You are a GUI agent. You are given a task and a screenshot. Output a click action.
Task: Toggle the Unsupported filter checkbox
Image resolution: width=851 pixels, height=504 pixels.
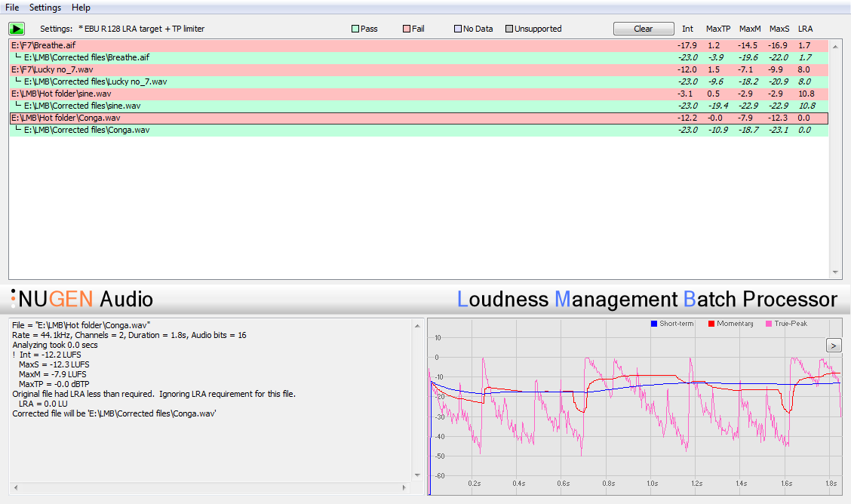pos(509,29)
